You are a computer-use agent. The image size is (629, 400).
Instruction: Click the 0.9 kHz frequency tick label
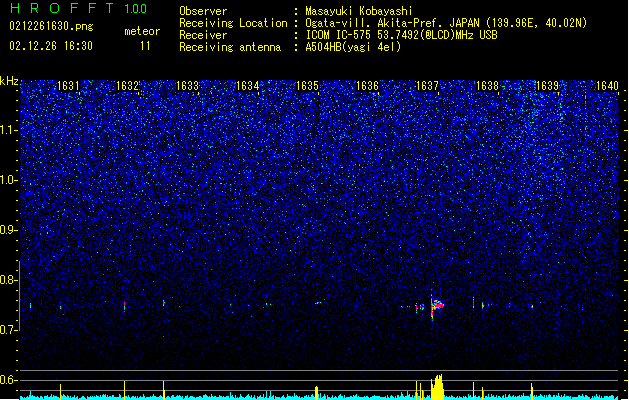(x=9, y=230)
